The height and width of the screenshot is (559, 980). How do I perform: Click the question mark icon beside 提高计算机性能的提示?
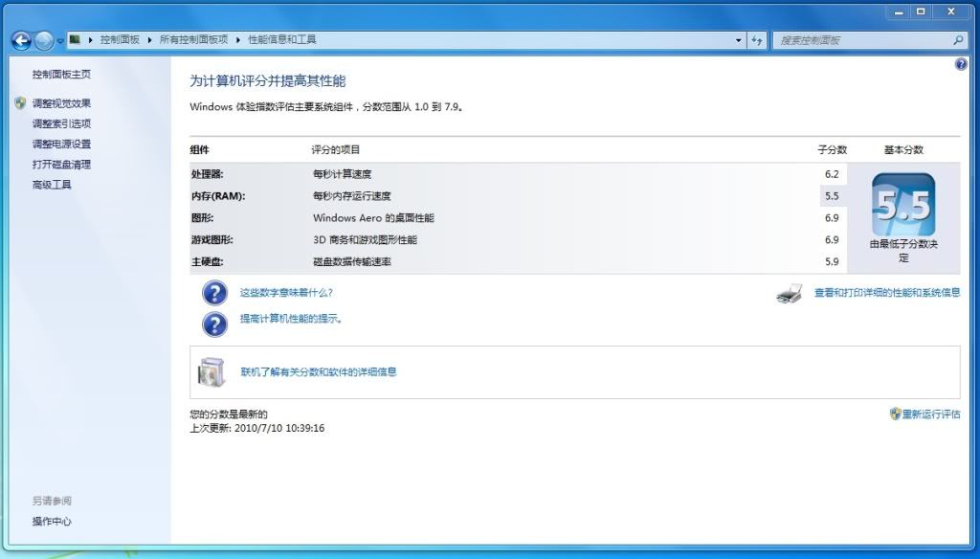point(214,324)
